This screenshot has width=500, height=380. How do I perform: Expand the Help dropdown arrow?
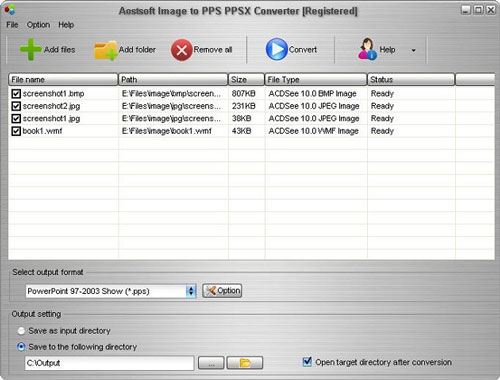[413, 50]
